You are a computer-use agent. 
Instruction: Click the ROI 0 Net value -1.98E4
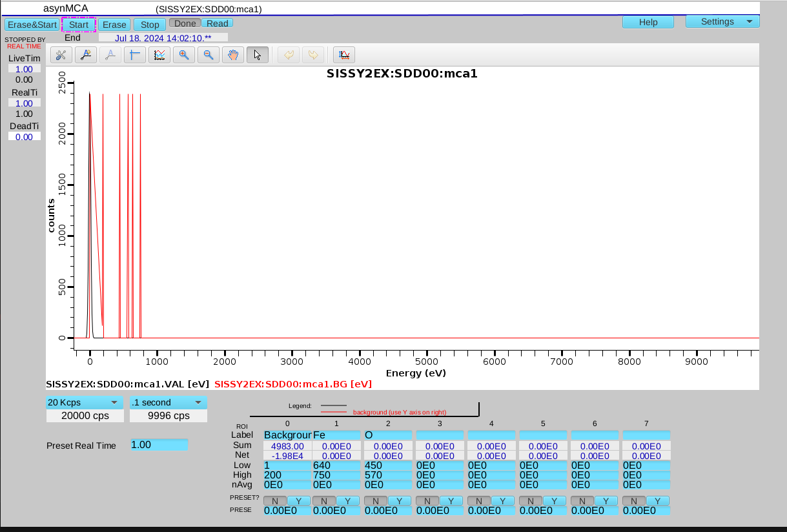click(x=287, y=455)
